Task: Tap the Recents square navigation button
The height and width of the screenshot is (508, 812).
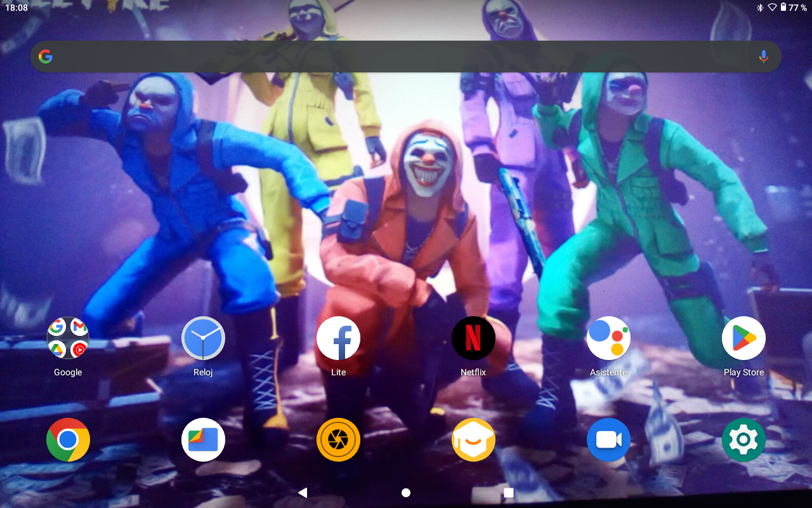Action: coord(508,493)
